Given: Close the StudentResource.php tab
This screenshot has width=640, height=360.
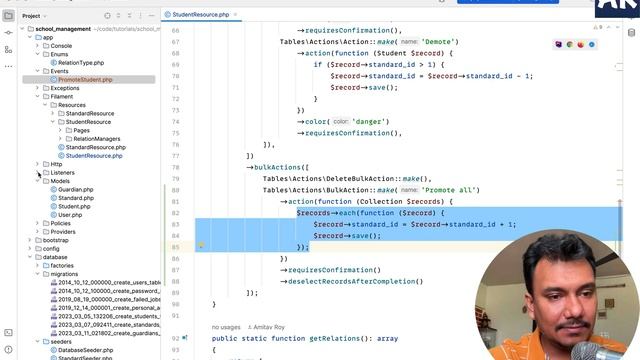Looking at the screenshot, I should (236, 15).
